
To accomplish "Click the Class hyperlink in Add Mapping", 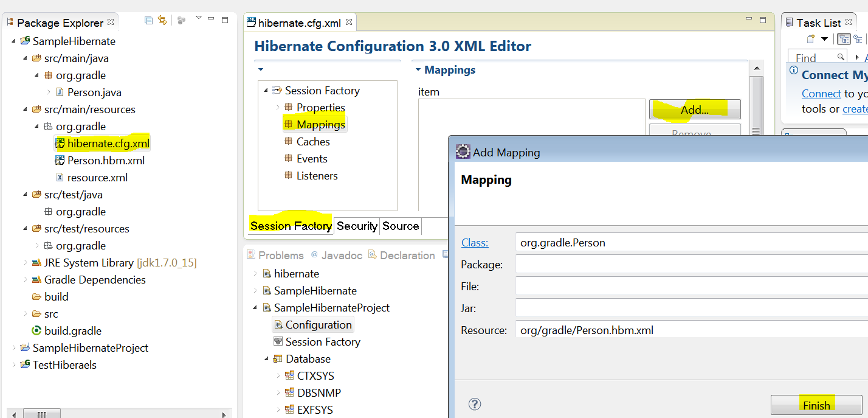I will 474,243.
